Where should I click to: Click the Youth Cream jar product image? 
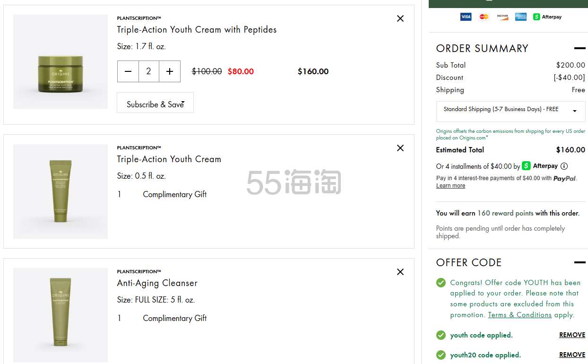pyautogui.click(x=61, y=62)
